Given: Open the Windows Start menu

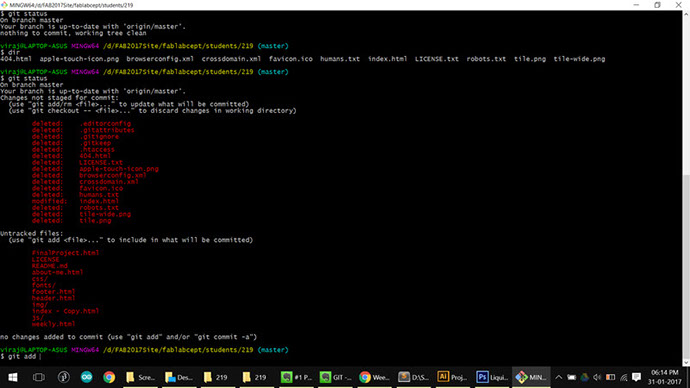Looking at the screenshot, I should click(12, 377).
